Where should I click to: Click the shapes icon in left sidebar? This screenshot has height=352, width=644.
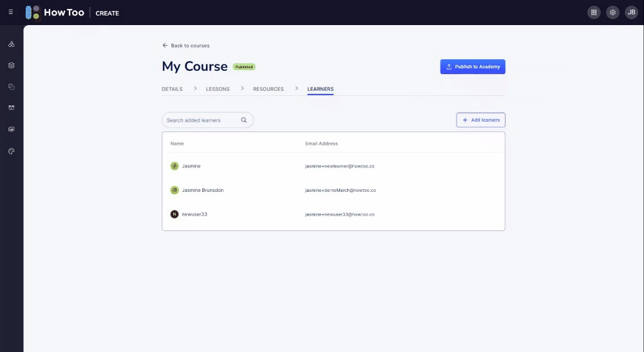11,44
